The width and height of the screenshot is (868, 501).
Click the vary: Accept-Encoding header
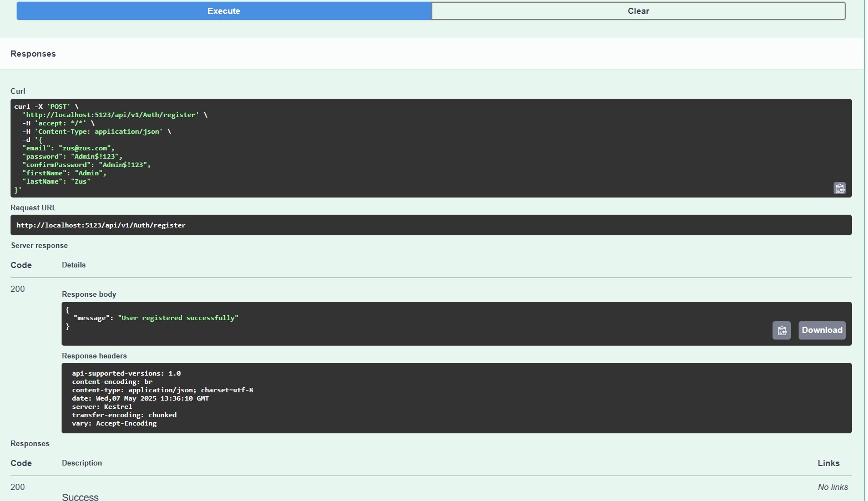click(114, 423)
